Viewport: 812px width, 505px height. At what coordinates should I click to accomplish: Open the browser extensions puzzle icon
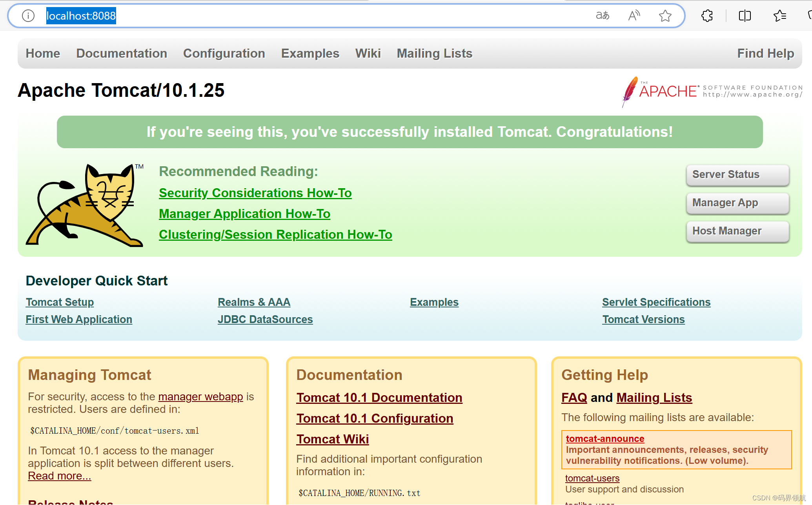click(x=707, y=16)
